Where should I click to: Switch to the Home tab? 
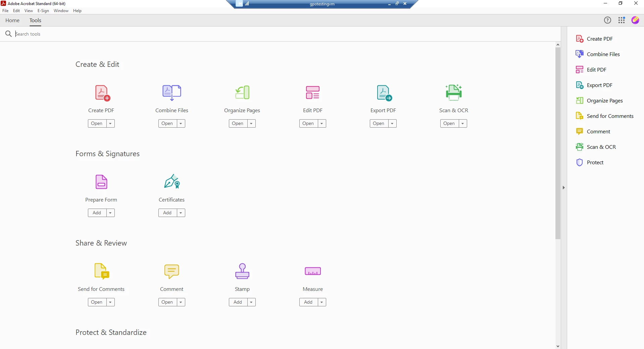coord(12,20)
